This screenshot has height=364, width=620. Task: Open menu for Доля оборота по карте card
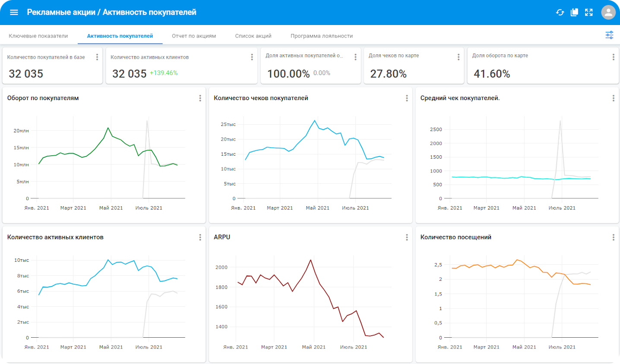click(x=613, y=57)
